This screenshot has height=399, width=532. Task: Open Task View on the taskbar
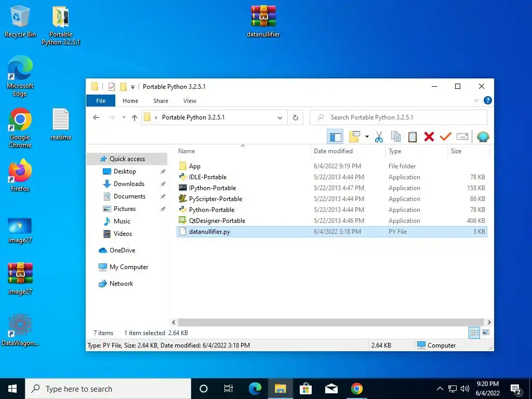pos(229,389)
